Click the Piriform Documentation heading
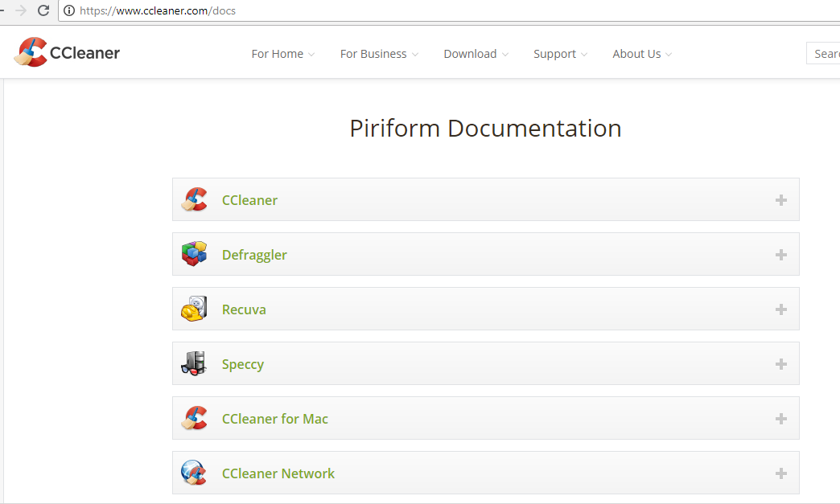840x504 pixels. click(x=485, y=129)
